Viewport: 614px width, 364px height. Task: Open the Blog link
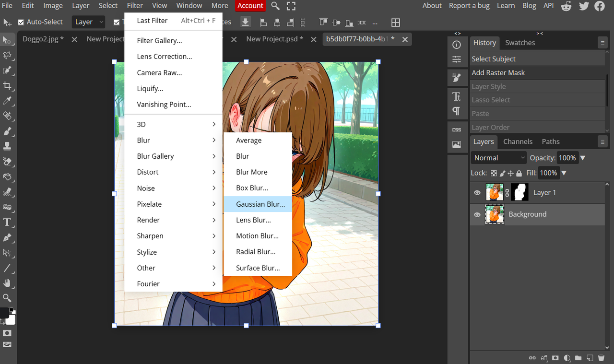529,6
